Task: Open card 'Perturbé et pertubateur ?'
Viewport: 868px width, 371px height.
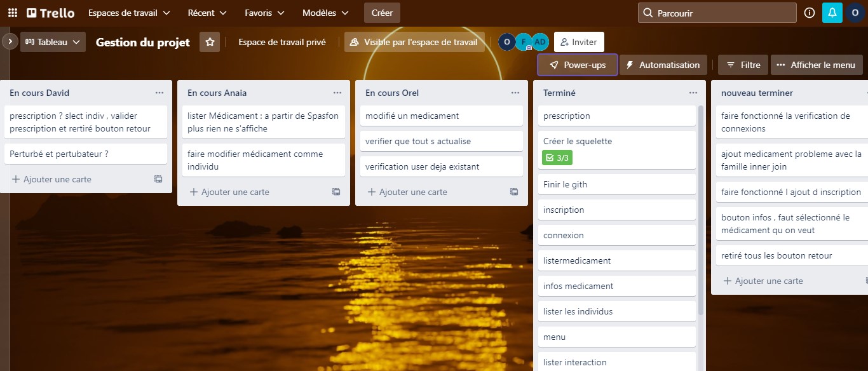Action: pos(86,154)
